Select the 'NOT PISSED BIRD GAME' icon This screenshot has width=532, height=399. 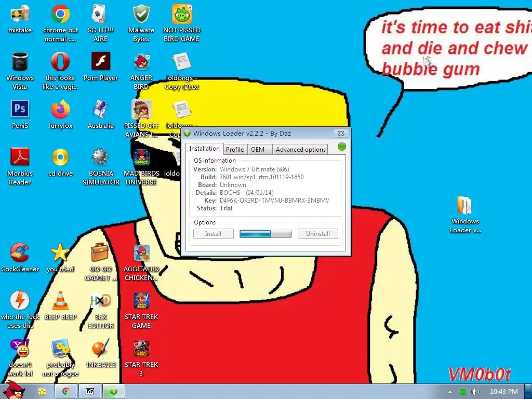pyautogui.click(x=181, y=23)
